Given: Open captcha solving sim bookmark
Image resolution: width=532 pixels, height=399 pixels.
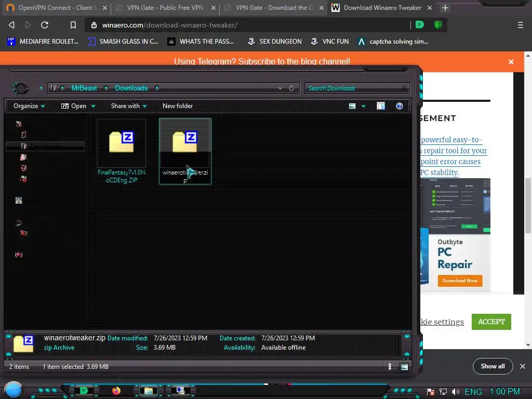Looking at the screenshot, I should (393, 42).
